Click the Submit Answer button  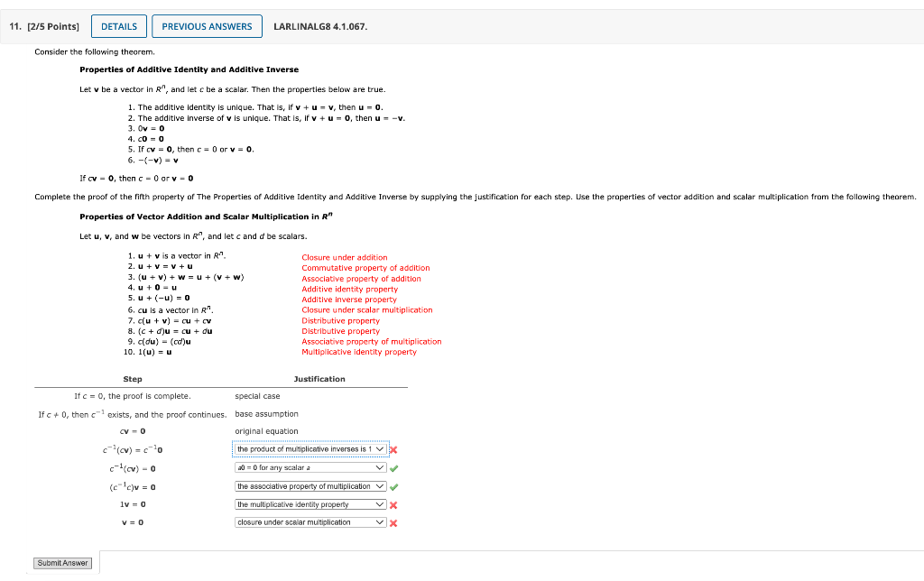click(x=62, y=562)
